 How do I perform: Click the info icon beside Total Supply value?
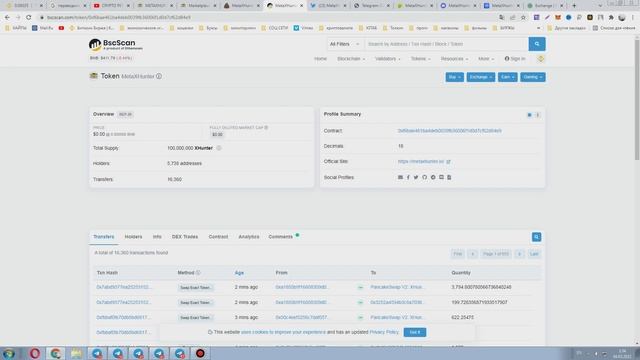tap(219, 148)
